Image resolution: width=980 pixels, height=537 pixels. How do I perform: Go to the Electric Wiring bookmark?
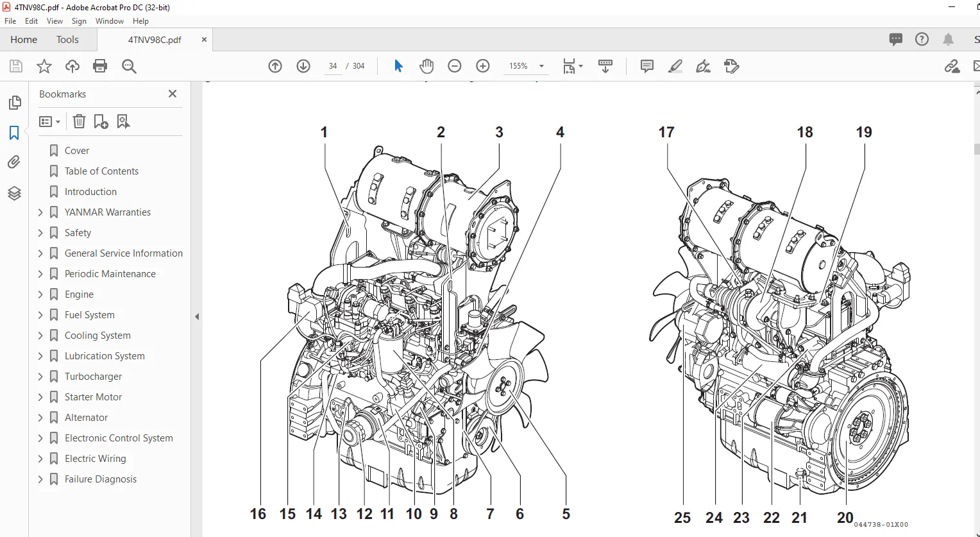(x=95, y=459)
